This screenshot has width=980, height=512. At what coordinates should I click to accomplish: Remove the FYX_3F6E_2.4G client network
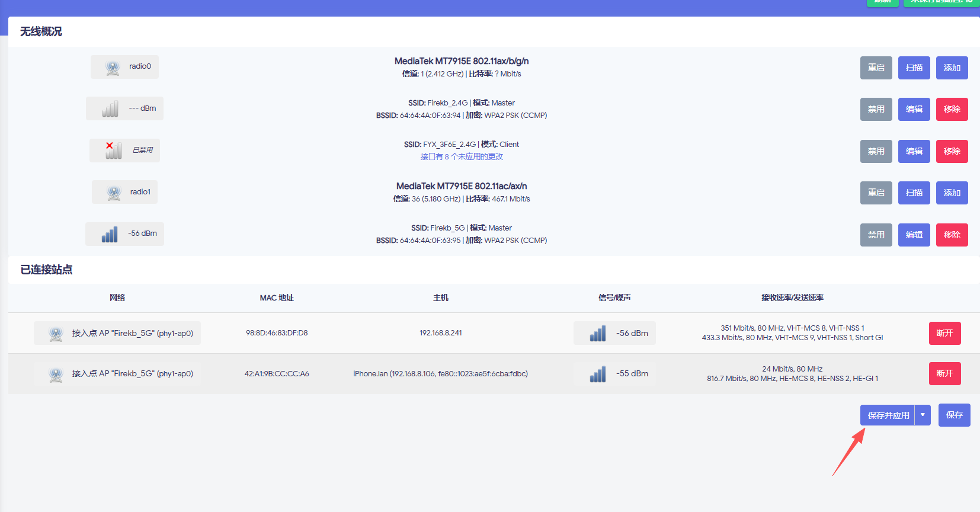pos(952,151)
